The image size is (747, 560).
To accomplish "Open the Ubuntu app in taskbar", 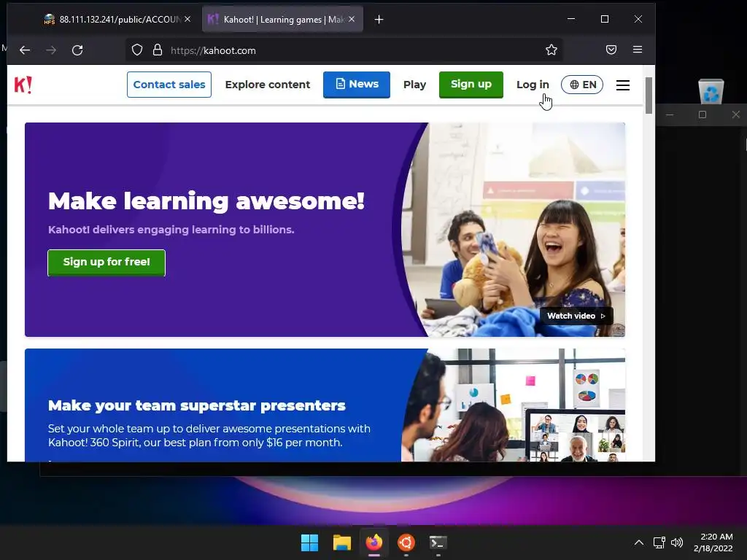I will 406,542.
